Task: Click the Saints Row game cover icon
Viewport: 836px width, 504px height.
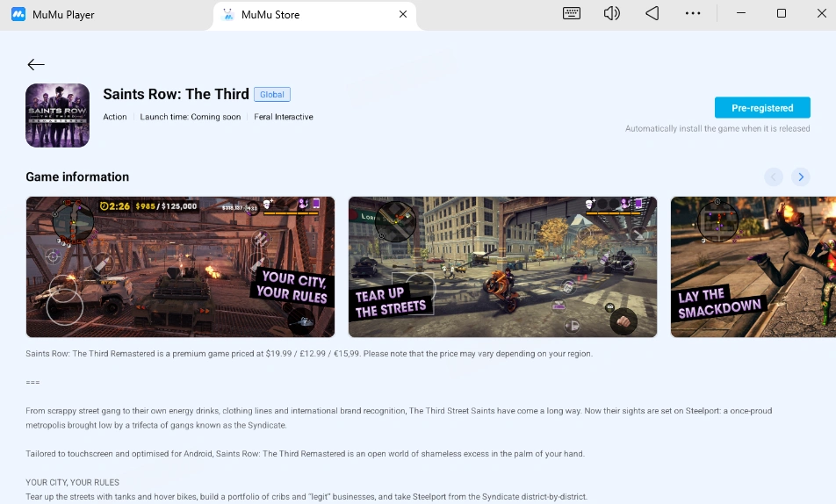Action: coord(58,115)
